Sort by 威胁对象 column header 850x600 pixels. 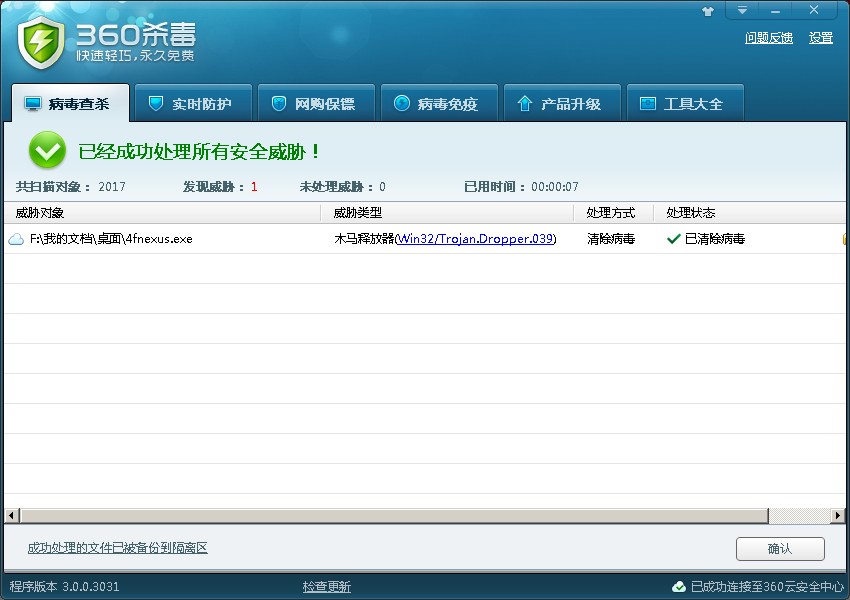162,213
